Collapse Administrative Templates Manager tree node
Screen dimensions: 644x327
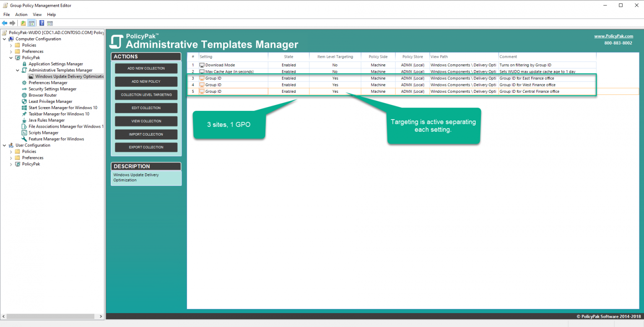tap(18, 71)
